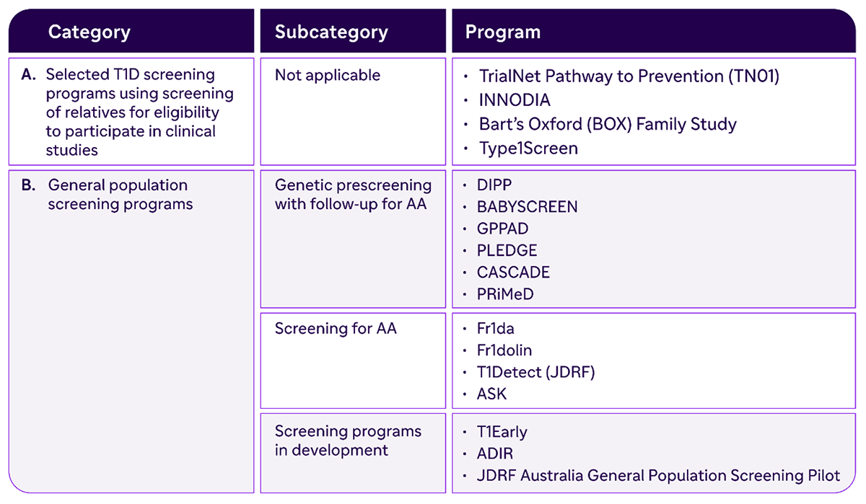Select the Type1Screen program entry
This screenshot has height=504, width=866.
click(x=528, y=149)
